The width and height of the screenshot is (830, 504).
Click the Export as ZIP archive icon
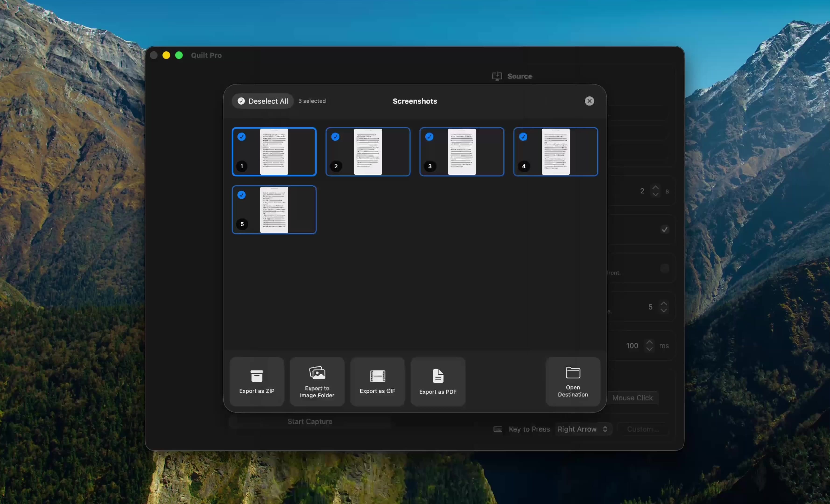[x=257, y=376]
